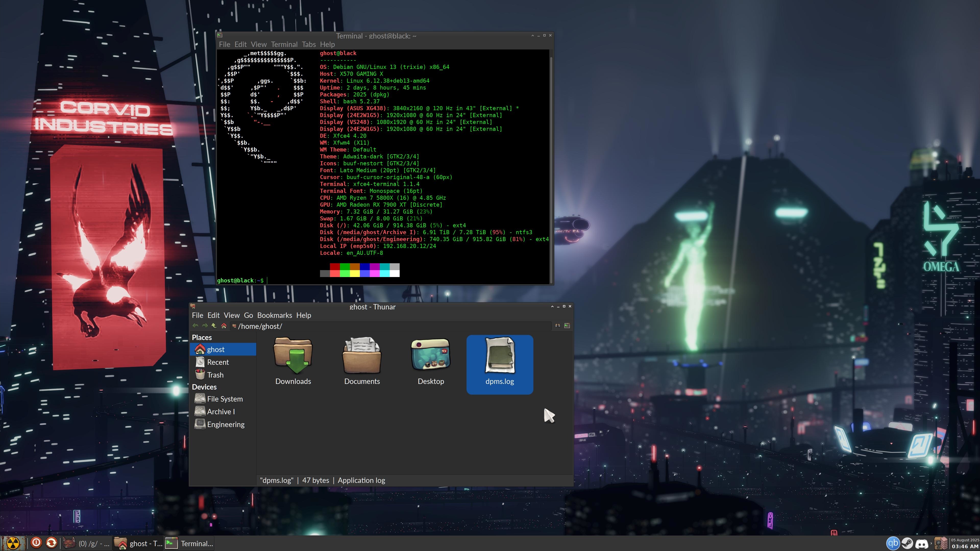Click the speaker volume tray icon
The width and height of the screenshot is (980, 551).
(x=941, y=543)
